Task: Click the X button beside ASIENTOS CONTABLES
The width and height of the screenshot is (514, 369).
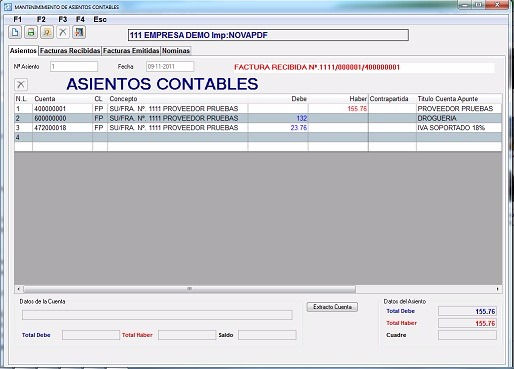Action: pos(21,84)
